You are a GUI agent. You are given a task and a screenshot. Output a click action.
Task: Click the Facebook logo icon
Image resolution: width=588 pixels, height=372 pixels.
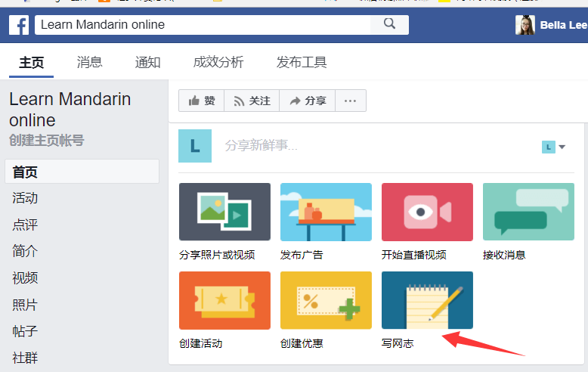(x=19, y=25)
